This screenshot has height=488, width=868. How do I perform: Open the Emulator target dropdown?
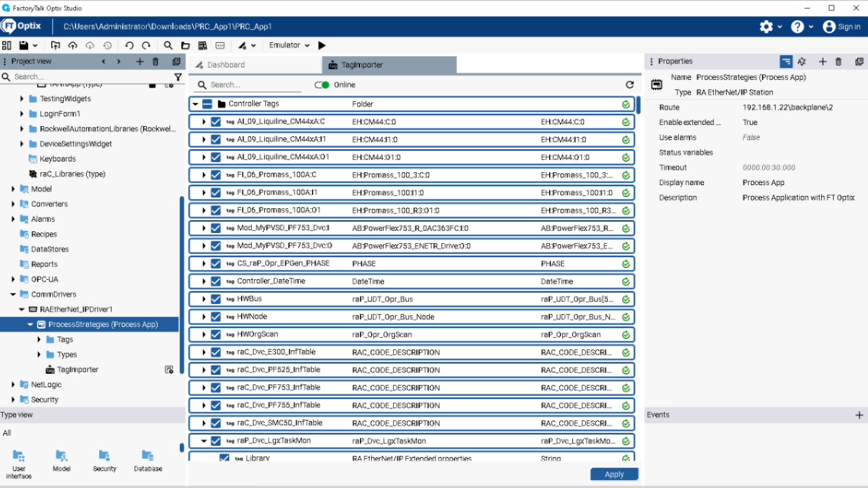(290, 46)
